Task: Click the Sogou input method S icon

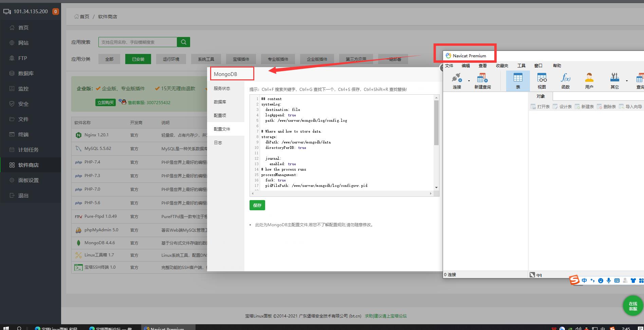Action: pyautogui.click(x=574, y=280)
